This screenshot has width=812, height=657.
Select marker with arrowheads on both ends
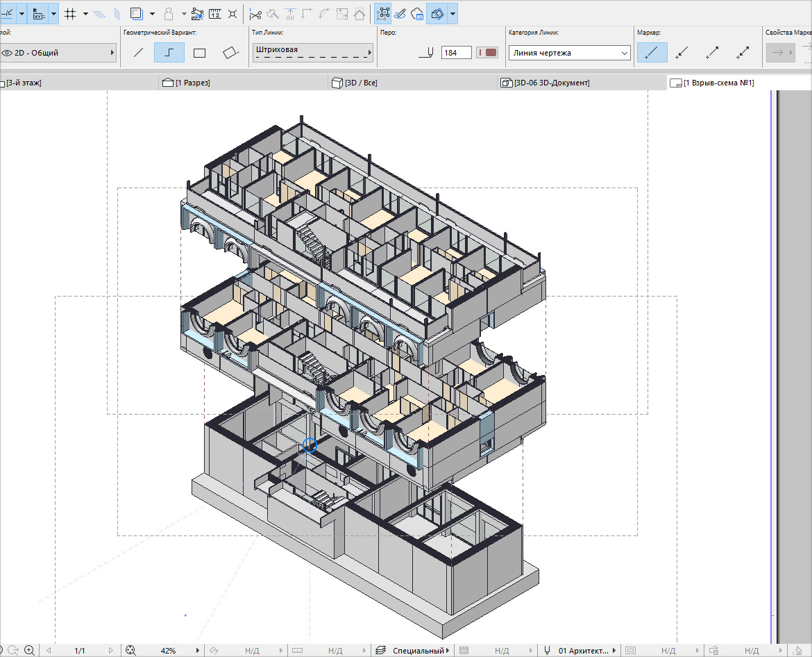click(x=743, y=52)
